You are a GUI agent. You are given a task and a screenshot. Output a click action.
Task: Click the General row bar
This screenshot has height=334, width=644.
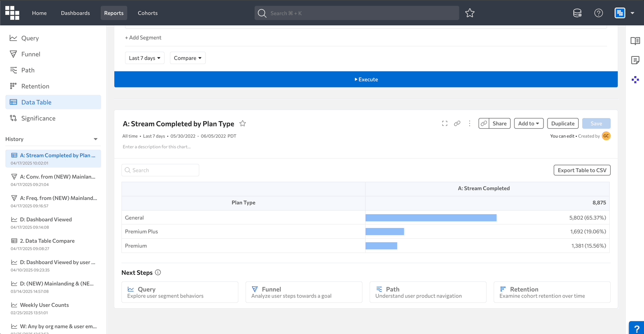pos(431,218)
